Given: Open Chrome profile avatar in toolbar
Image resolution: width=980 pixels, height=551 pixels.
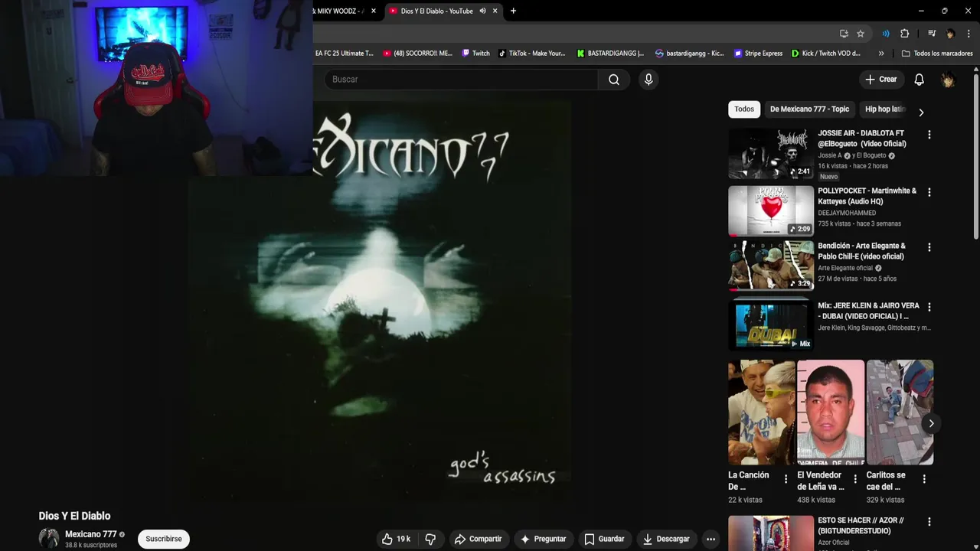Looking at the screenshot, I should click(950, 34).
